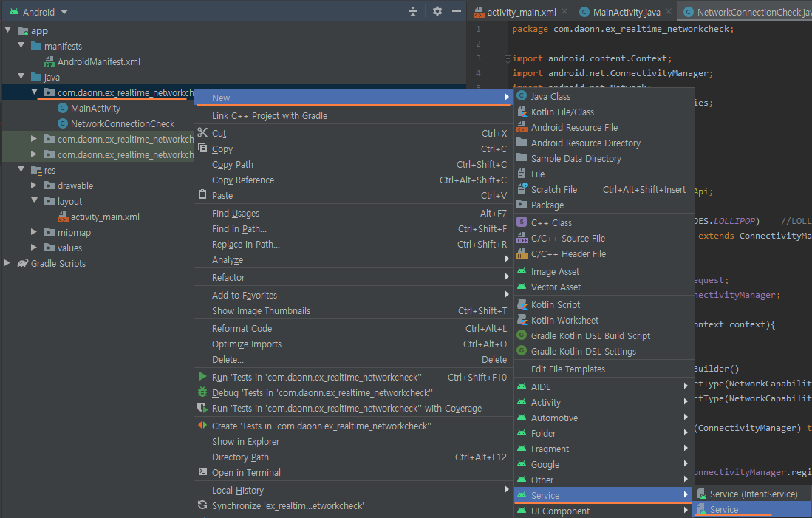Click the Android Resource File icon
Viewport: 812px width, 518px height.
(x=522, y=127)
